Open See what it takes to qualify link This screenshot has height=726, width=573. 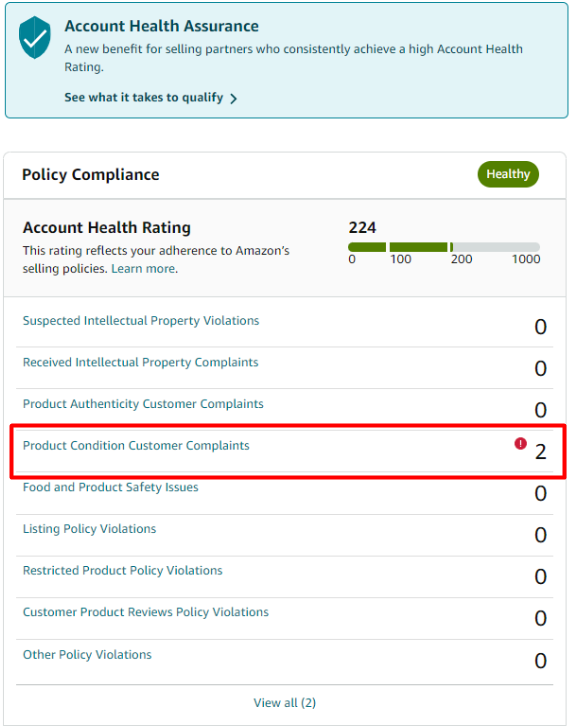click(x=143, y=98)
